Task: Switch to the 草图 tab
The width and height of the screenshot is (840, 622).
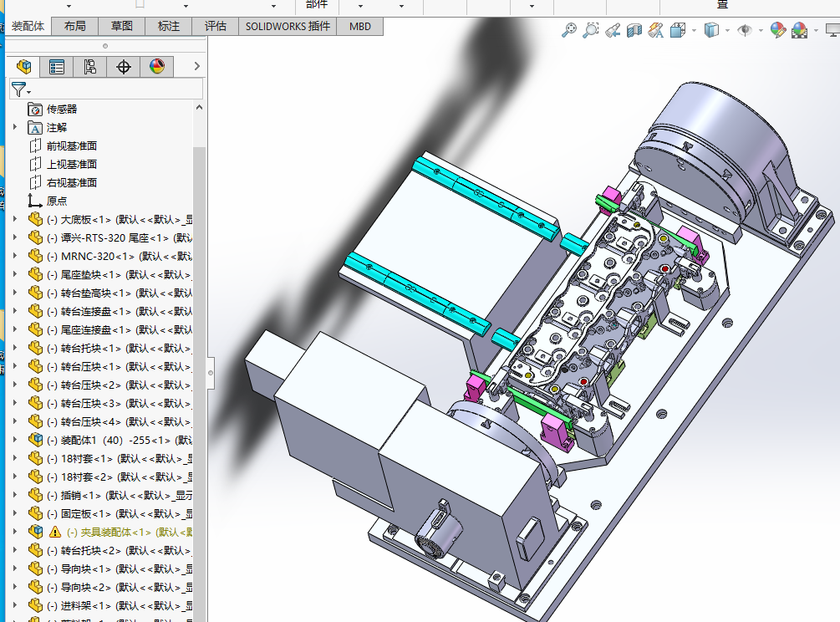Action: click(x=122, y=26)
